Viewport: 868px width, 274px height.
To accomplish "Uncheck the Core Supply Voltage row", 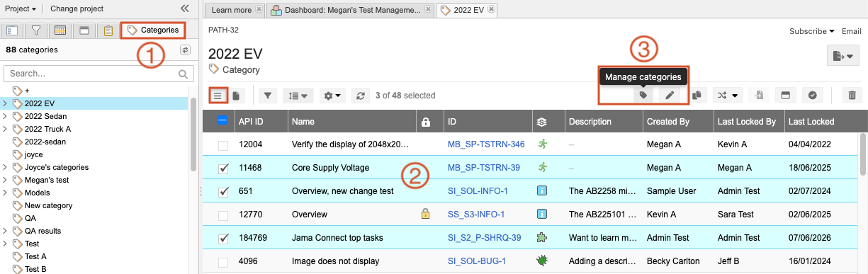I will pyautogui.click(x=223, y=169).
